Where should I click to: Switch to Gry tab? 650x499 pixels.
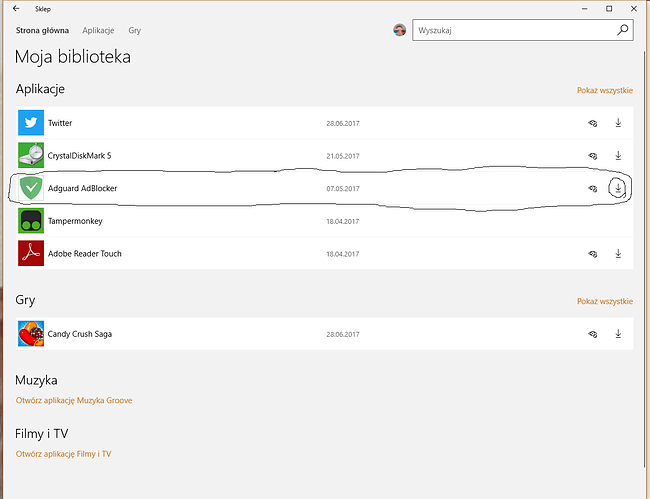point(135,30)
